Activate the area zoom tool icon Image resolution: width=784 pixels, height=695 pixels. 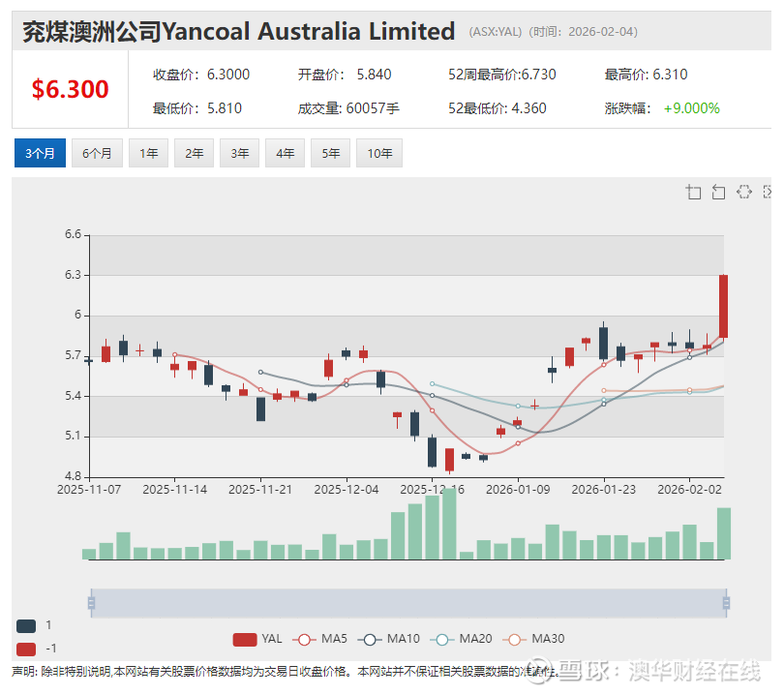point(693,192)
